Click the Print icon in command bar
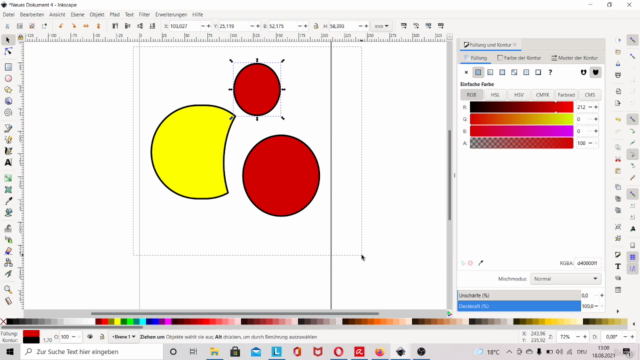 618,75
